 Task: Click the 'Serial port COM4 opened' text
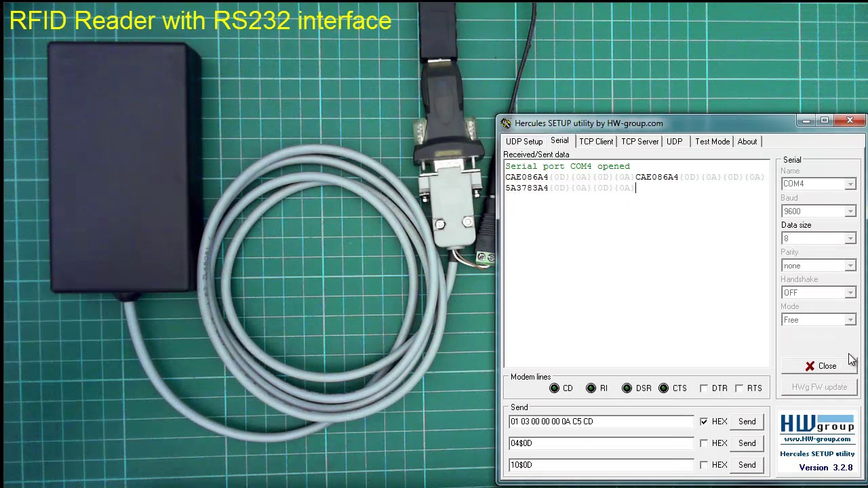(568, 166)
